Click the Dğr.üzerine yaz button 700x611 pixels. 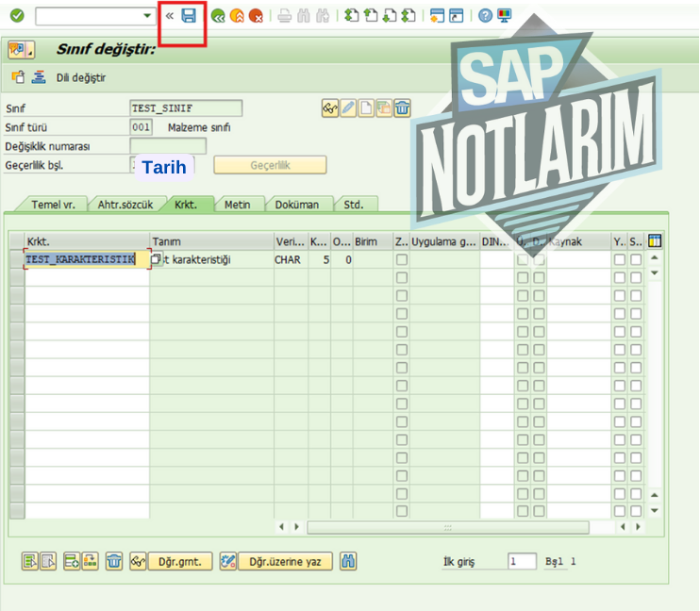tap(285, 561)
